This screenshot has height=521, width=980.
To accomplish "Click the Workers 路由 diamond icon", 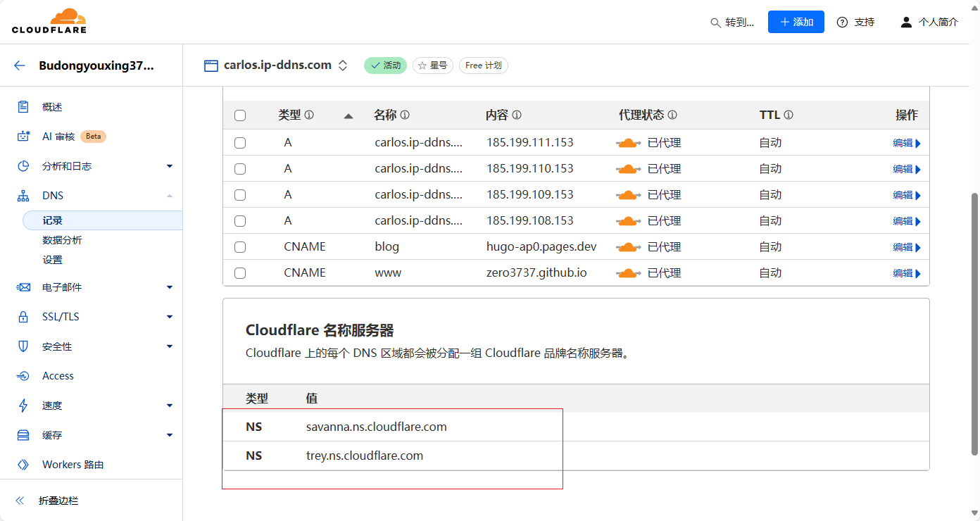I will (23, 465).
